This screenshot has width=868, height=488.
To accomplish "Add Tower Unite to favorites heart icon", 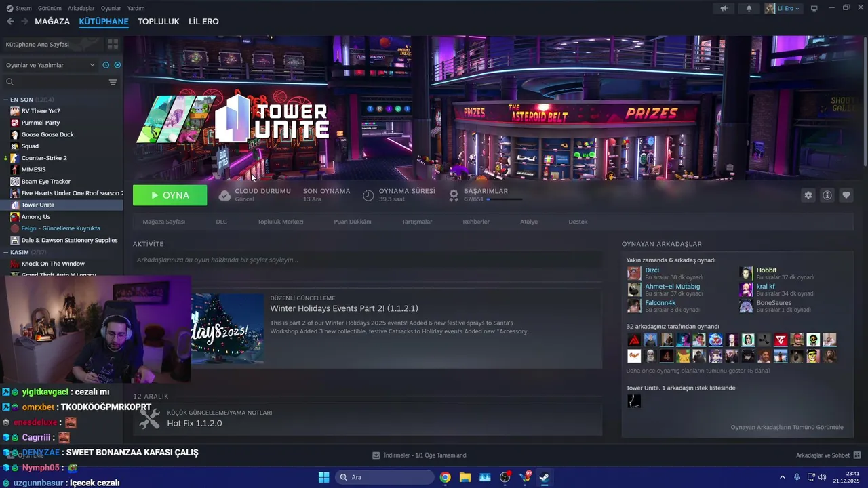I will tap(846, 195).
